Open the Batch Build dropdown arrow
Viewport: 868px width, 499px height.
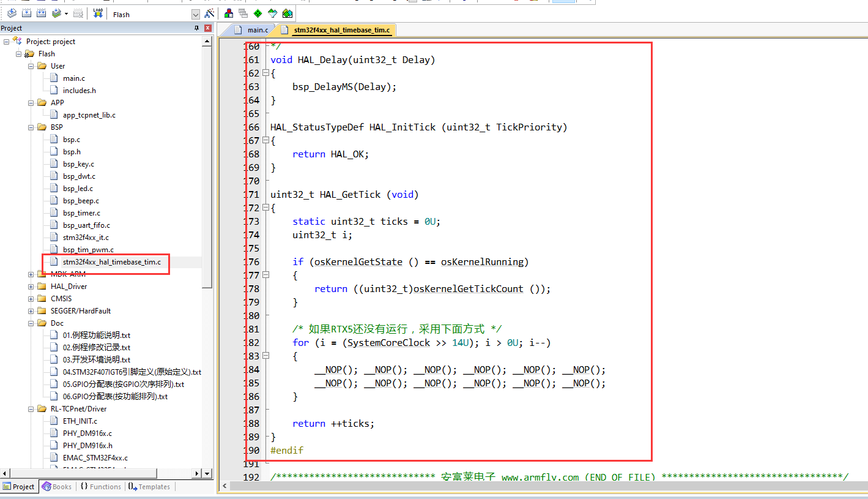(x=66, y=13)
